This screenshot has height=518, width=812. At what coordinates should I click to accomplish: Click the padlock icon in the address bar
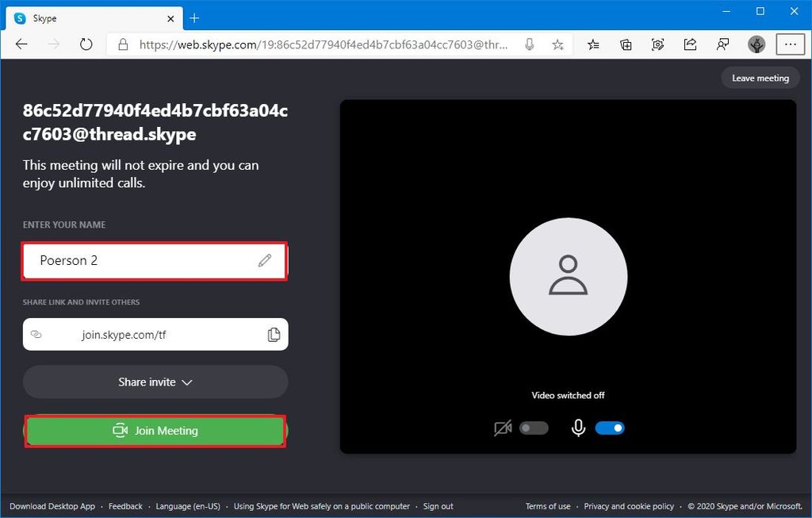[122, 44]
